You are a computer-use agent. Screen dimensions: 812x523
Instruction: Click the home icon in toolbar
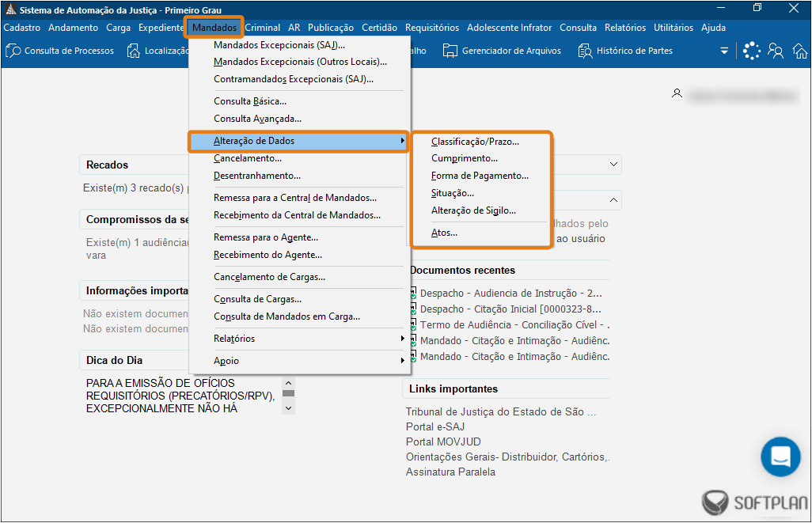point(800,51)
